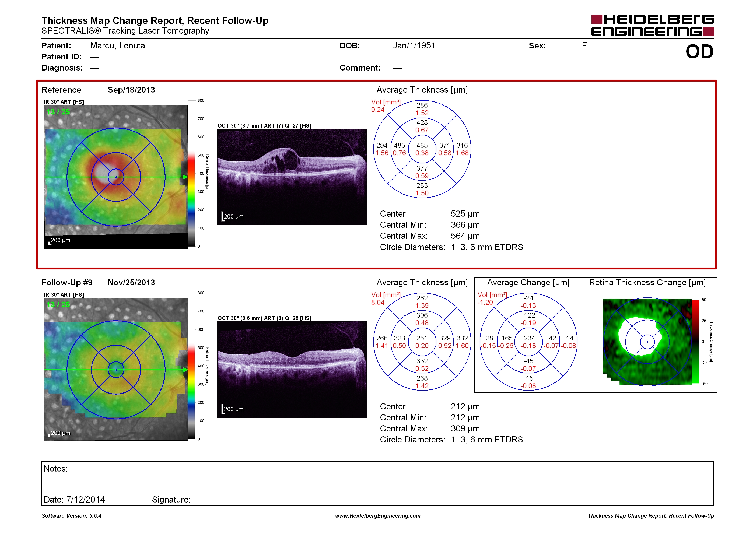
Task: Click the reference date Sep/18/2013
Action: [x=131, y=90]
